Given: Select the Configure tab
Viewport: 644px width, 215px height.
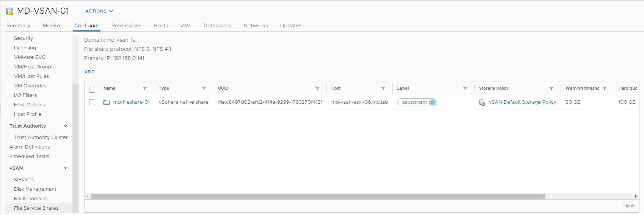Looking at the screenshot, I should point(87,25).
